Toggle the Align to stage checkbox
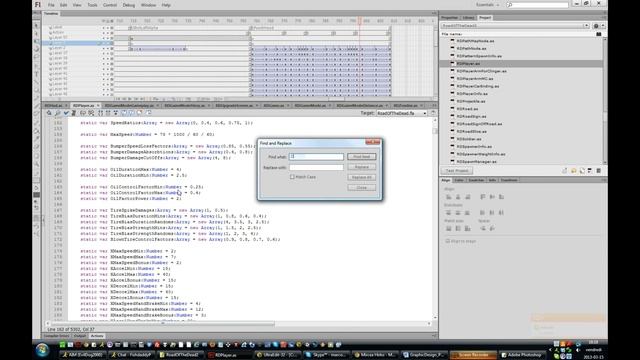640x360 pixels. coord(448,241)
